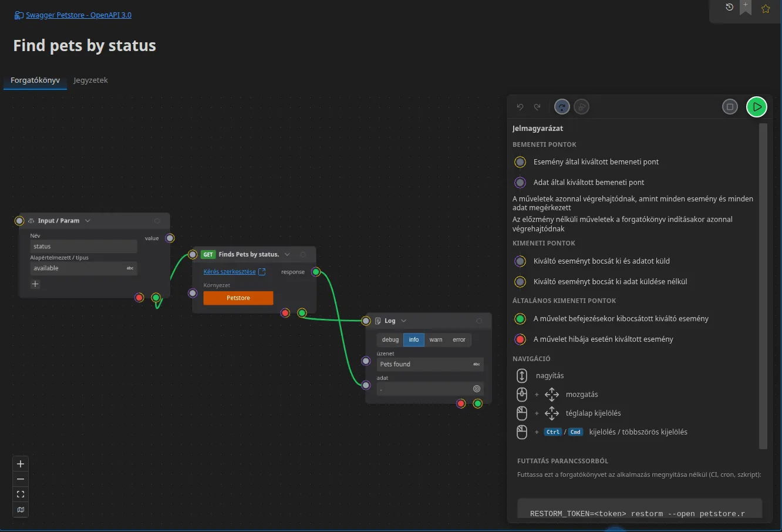Click the Jelmagyarázat heading text

(x=538, y=129)
